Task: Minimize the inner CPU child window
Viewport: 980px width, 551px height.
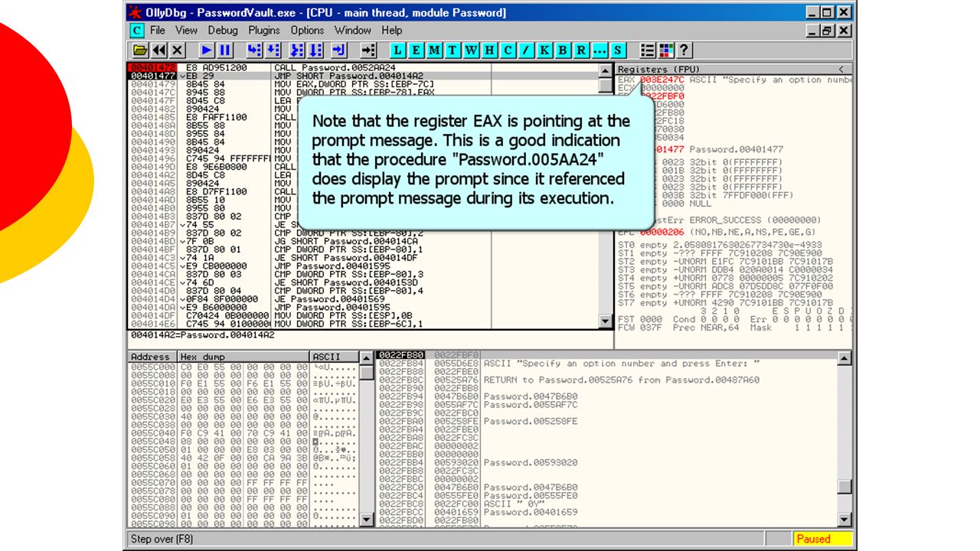Action: 814,31
